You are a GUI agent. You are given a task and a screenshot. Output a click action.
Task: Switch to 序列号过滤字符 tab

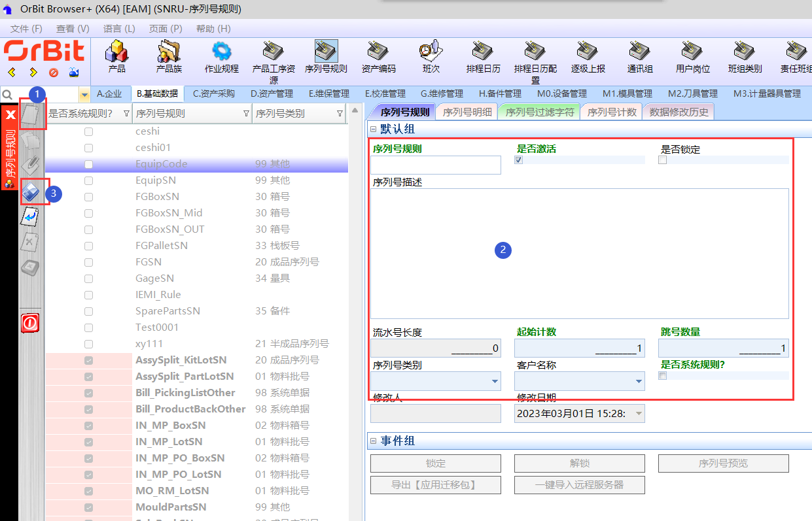tap(540, 112)
